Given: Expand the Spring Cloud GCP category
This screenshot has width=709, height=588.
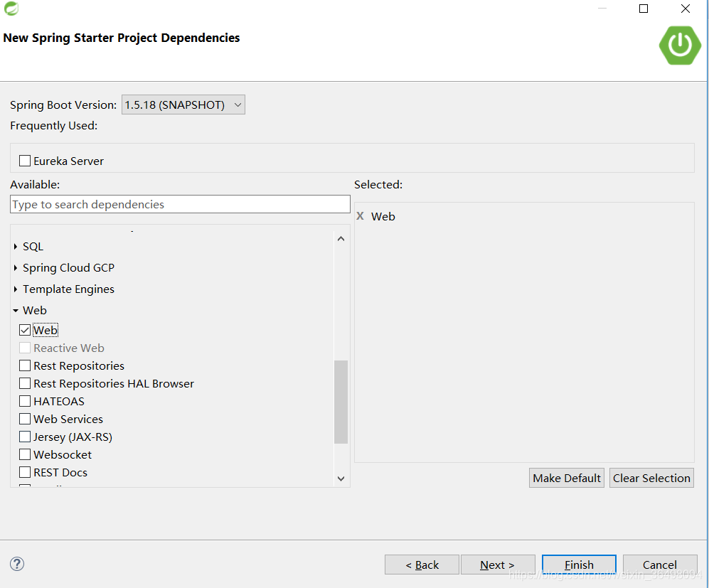Looking at the screenshot, I should point(16,267).
